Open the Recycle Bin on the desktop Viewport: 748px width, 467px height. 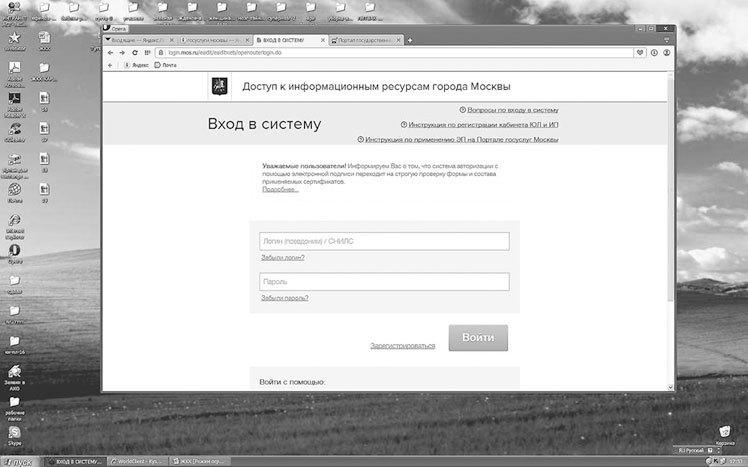coord(725,432)
